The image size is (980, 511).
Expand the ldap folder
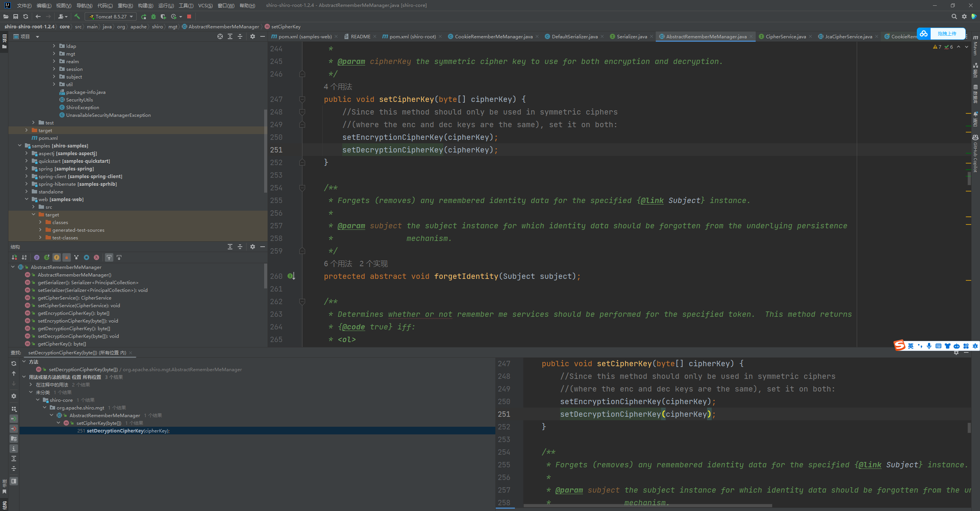(54, 46)
